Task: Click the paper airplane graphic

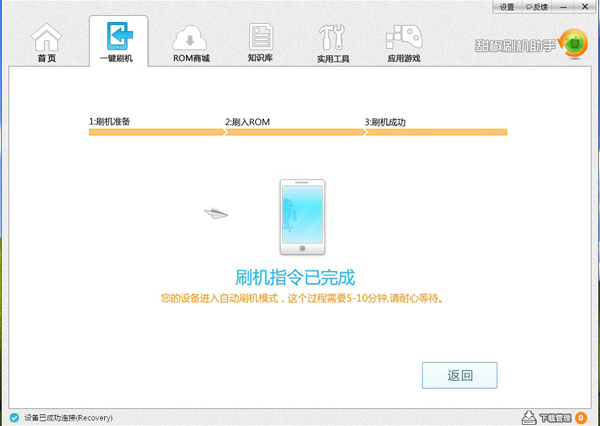Action: tap(216, 214)
